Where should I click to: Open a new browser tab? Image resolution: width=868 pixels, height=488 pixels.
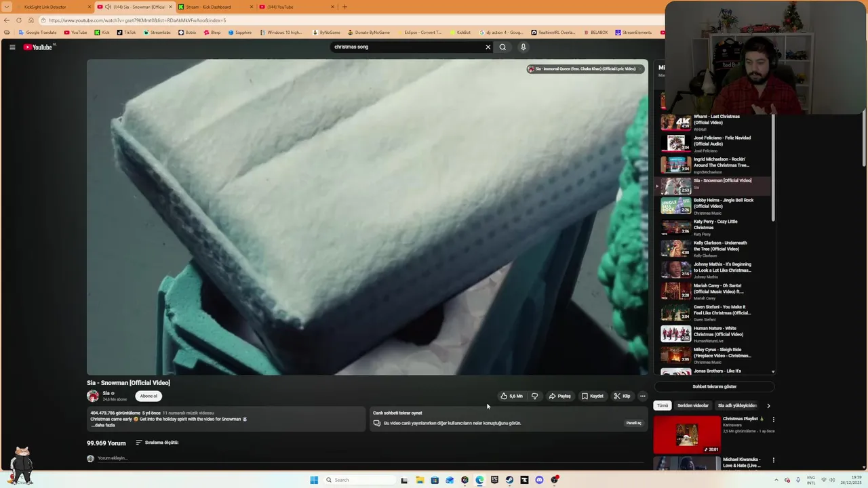[344, 7]
